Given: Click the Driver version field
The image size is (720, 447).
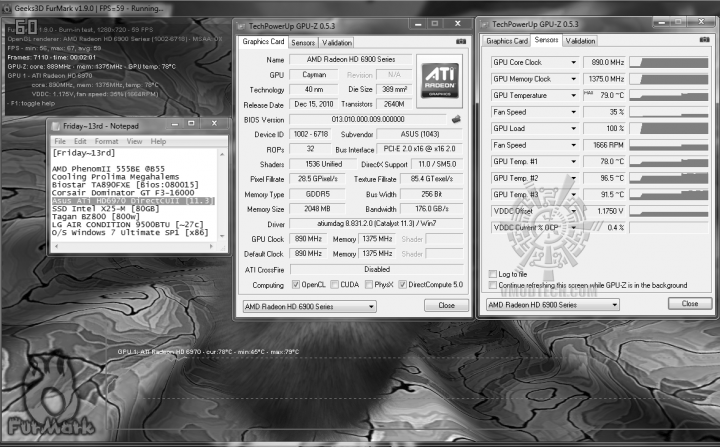Looking at the screenshot, I should [376, 224].
